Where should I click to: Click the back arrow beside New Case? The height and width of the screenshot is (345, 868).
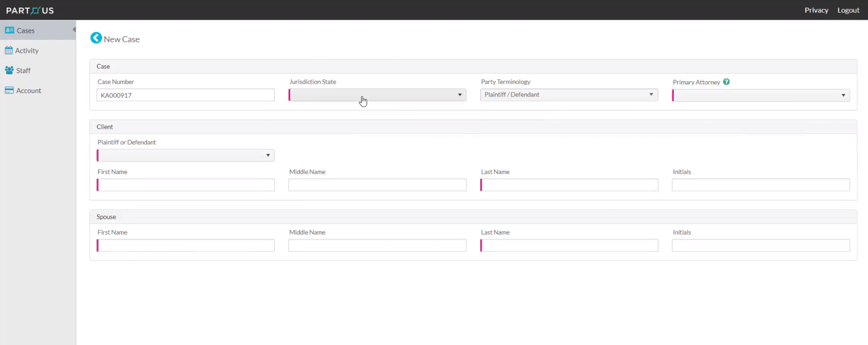pos(96,38)
